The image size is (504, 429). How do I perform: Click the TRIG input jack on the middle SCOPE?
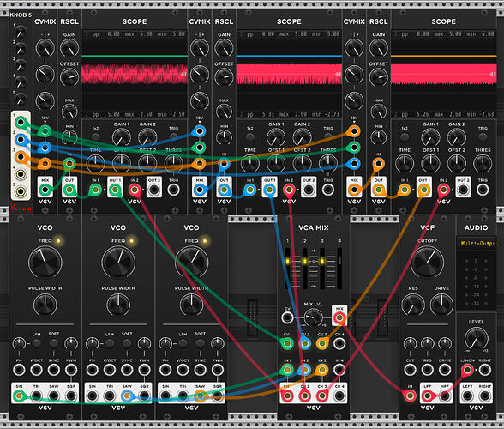point(328,190)
